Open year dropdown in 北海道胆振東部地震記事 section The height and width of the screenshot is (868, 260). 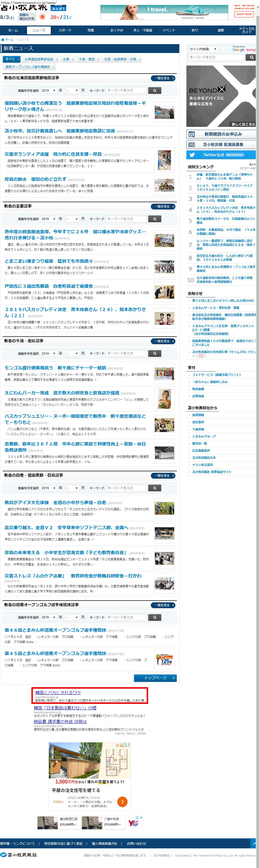(48, 91)
